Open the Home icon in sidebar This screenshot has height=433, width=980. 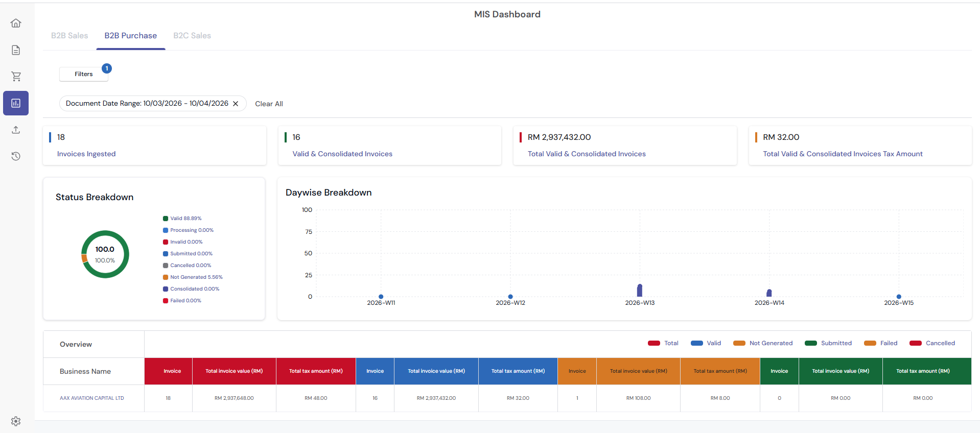tap(16, 23)
